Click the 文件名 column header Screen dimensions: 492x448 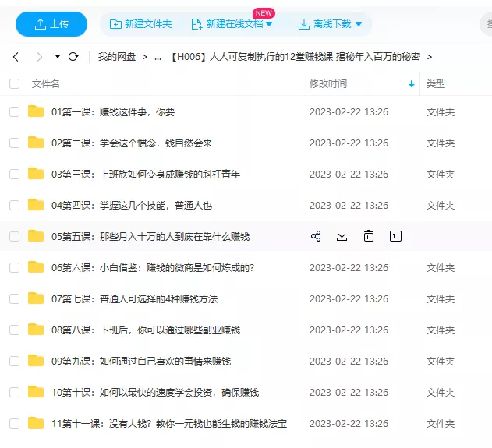pyautogui.click(x=46, y=83)
